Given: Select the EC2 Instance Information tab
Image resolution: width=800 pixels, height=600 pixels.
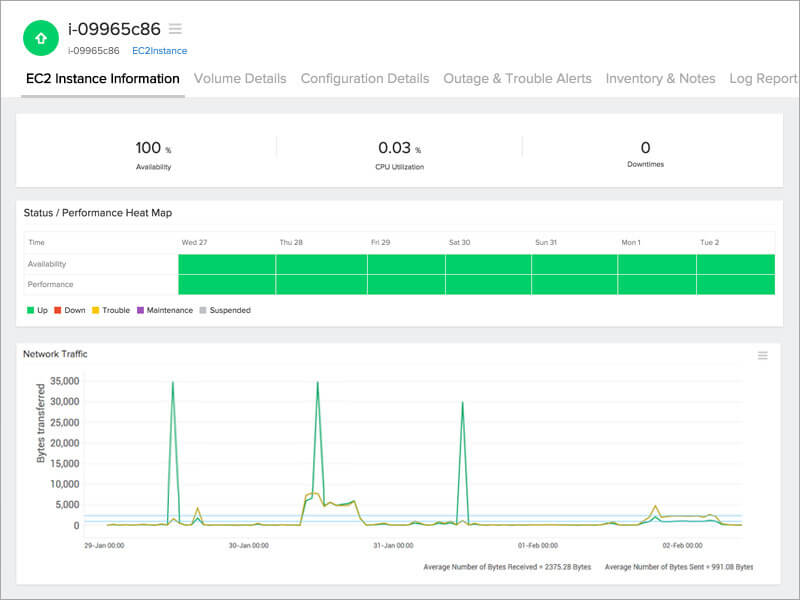Looking at the screenshot, I should coord(103,79).
